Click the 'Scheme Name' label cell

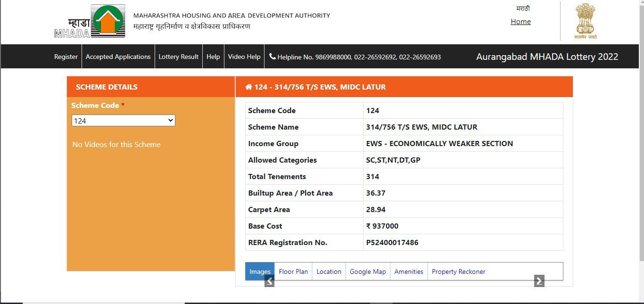(304, 127)
